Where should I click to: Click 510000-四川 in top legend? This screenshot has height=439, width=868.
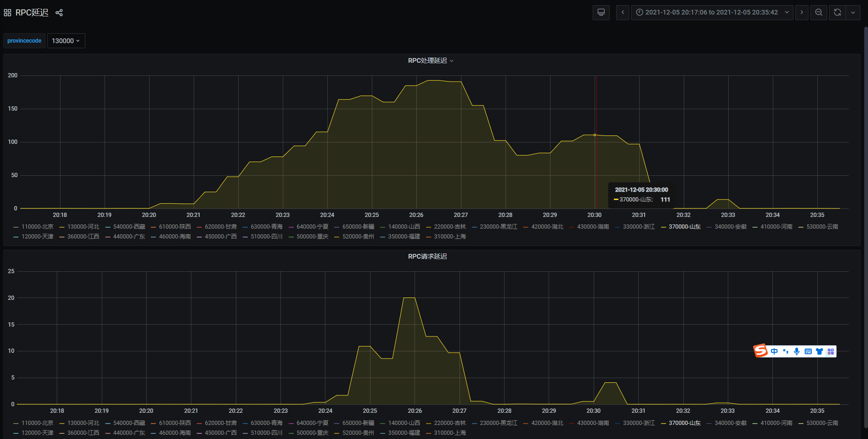coord(267,237)
